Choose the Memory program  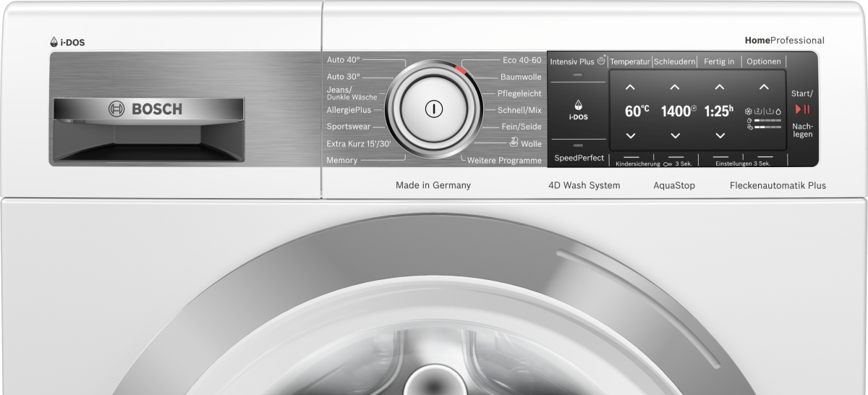(341, 160)
